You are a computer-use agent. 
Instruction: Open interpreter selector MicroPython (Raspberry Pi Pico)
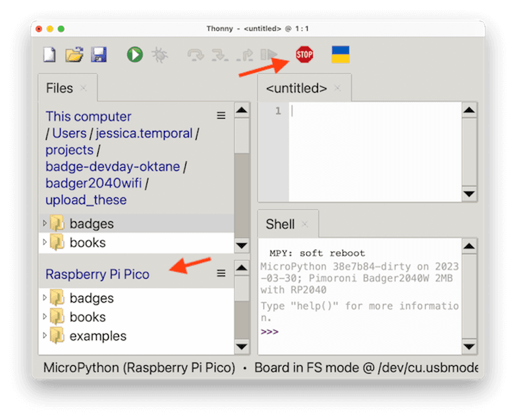pyautogui.click(x=139, y=368)
